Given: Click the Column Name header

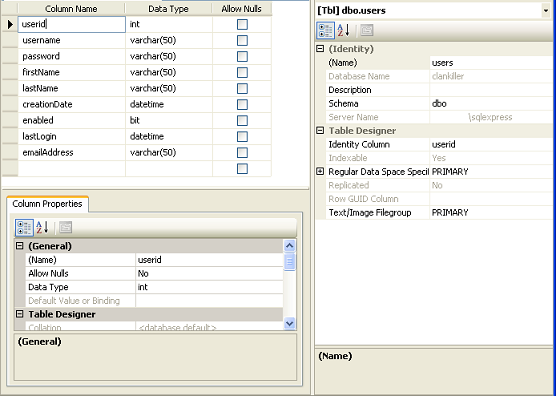Looking at the screenshot, I should click(x=71, y=9).
